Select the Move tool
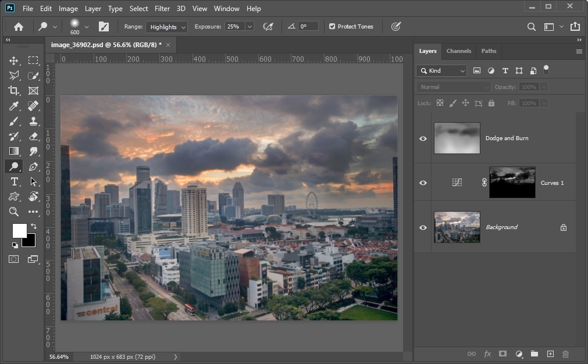This screenshot has width=588, height=364. pos(14,60)
